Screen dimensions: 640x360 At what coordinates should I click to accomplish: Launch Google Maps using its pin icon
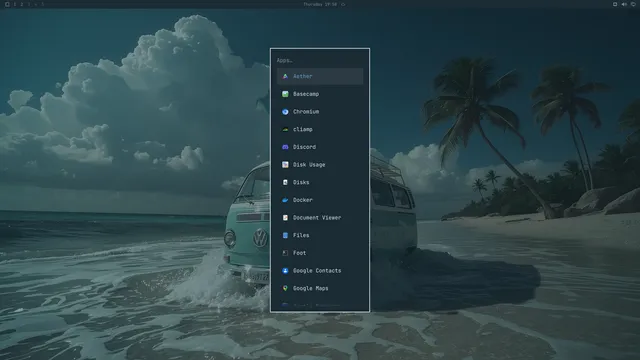[x=285, y=288]
